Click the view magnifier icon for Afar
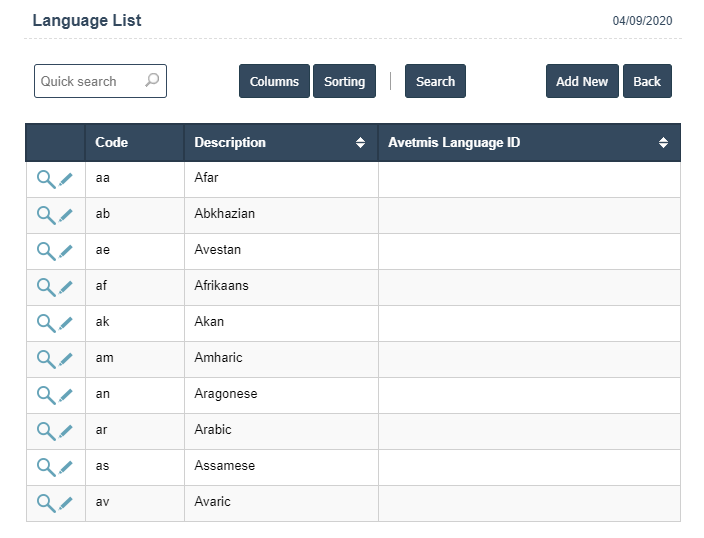The height and width of the screenshot is (538, 704). coord(45,179)
